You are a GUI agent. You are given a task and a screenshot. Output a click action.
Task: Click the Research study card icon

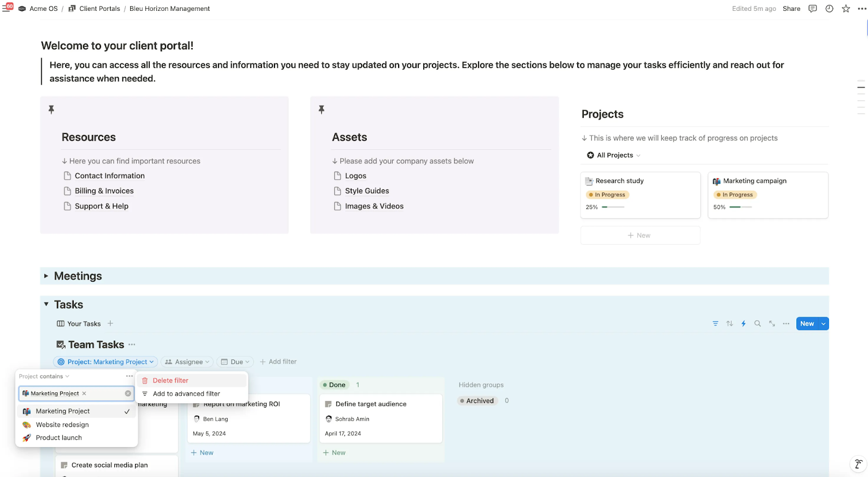[x=589, y=181]
